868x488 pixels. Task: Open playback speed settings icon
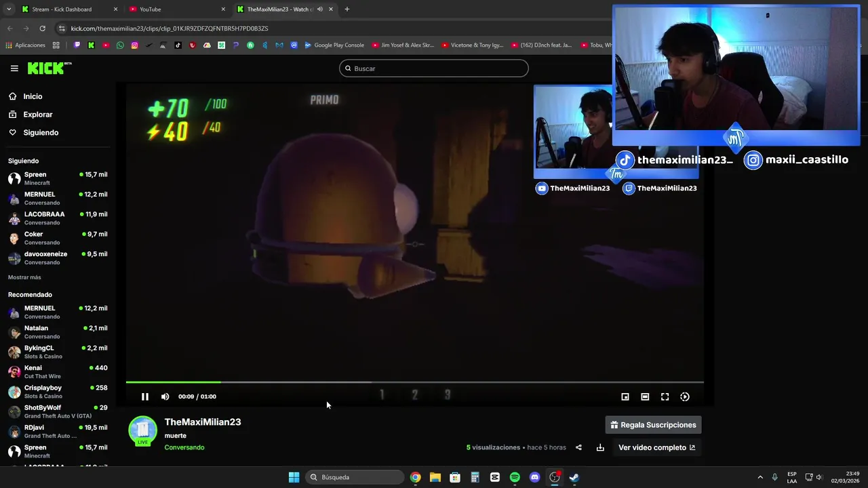(x=685, y=397)
